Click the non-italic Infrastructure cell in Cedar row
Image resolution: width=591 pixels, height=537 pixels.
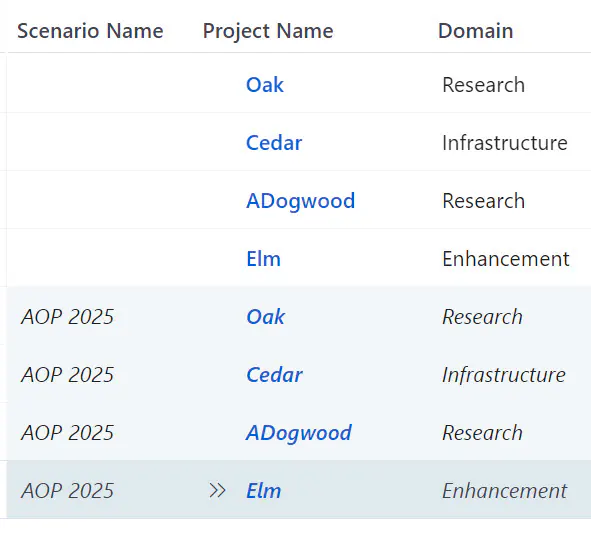505,142
